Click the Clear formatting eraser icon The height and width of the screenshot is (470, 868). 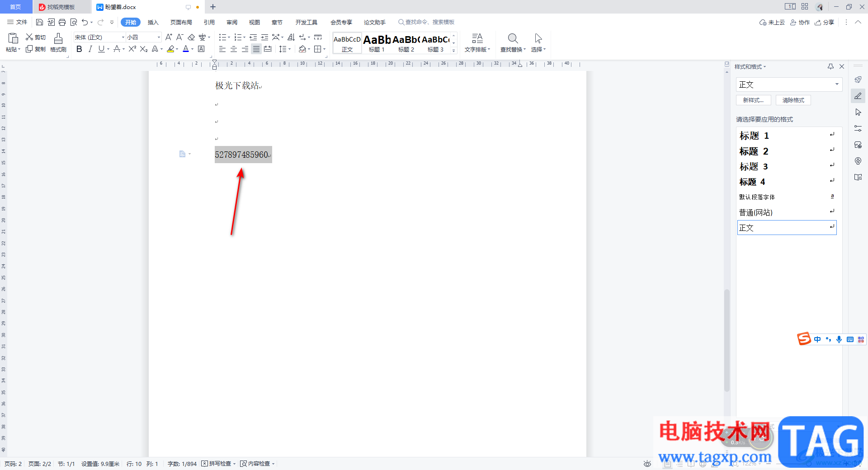pyautogui.click(x=191, y=37)
